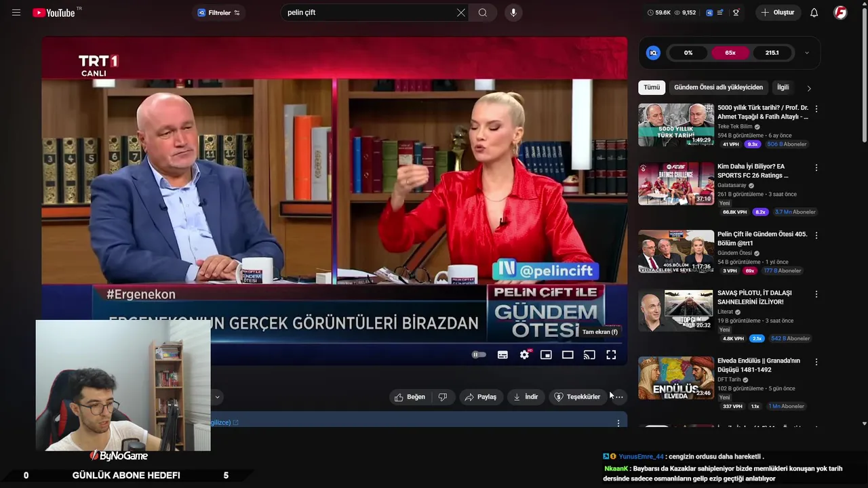
Task: Open the list icon beside top-bar IQ
Action: 720,12
